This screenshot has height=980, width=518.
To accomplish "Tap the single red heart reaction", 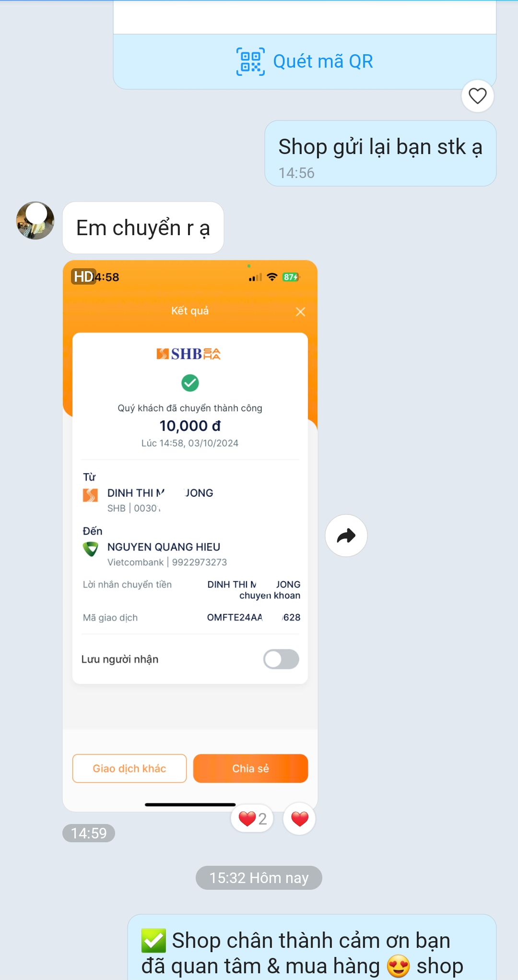I will [x=299, y=819].
